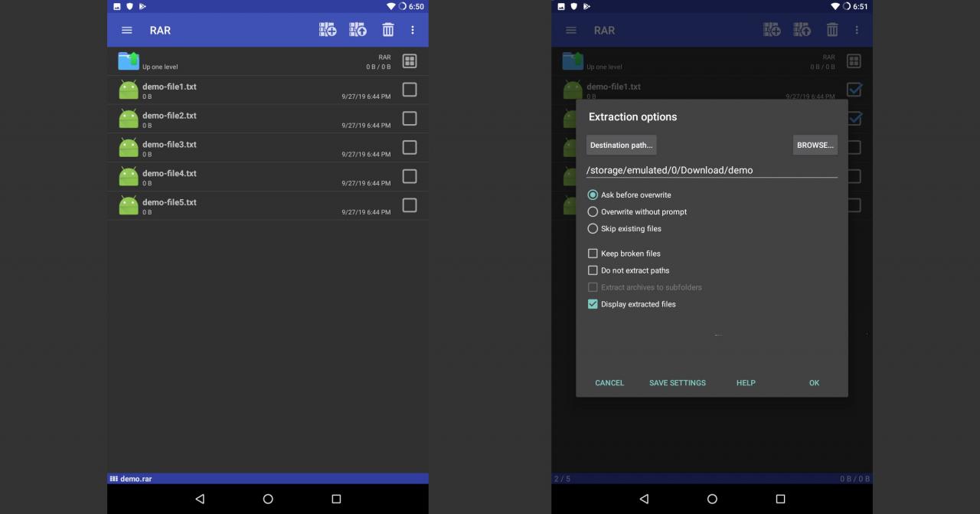Screen dimensions: 980x514
Task: Select Overwrite without prompt radio option
Action: tap(593, 211)
